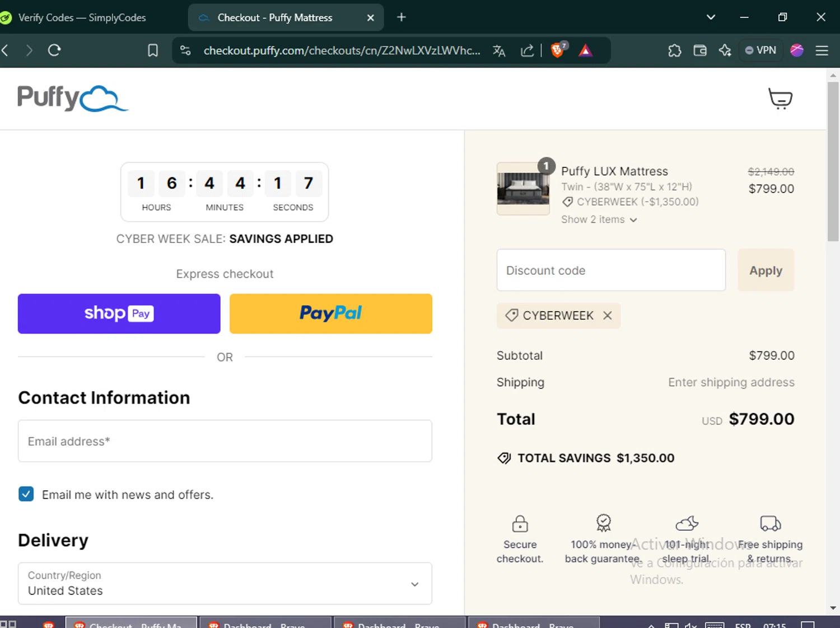
Task: Click the HOURS countdown label
Action: [x=156, y=207]
